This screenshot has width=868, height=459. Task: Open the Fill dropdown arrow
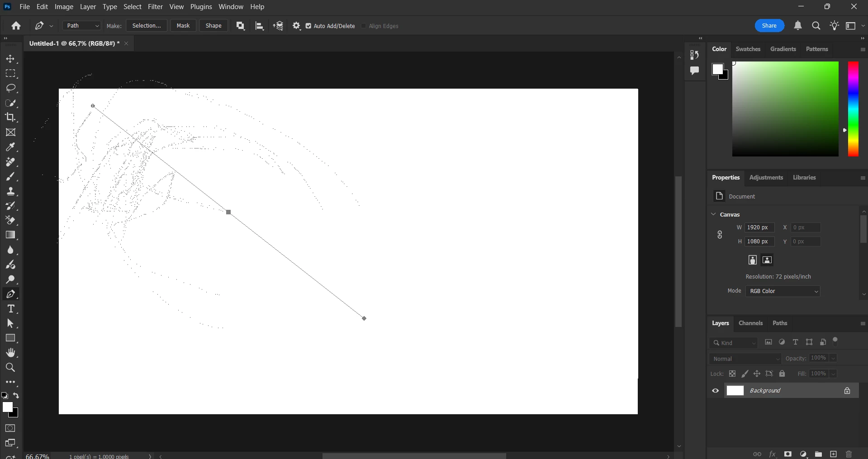click(833, 374)
